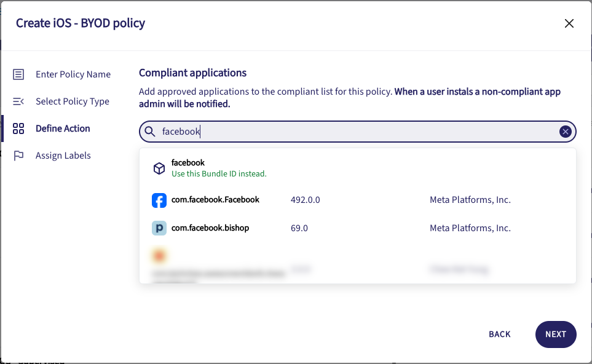Click the Enter Policy Name step icon

[18, 74]
